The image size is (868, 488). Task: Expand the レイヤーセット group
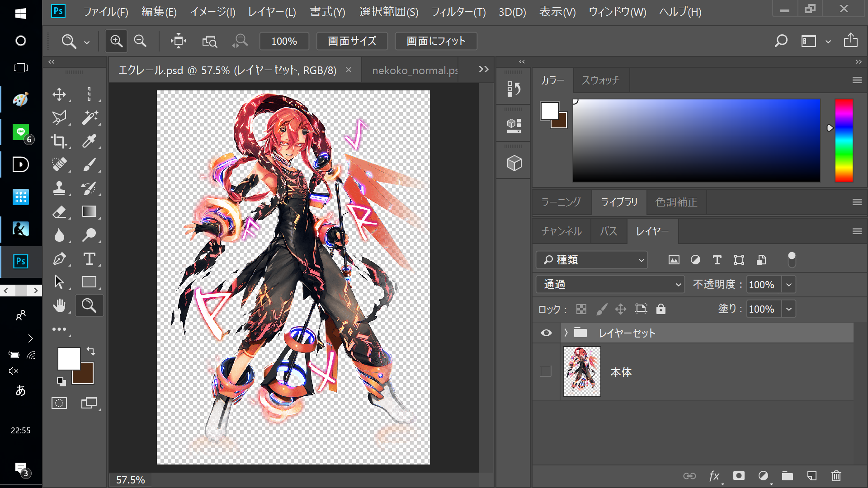566,333
